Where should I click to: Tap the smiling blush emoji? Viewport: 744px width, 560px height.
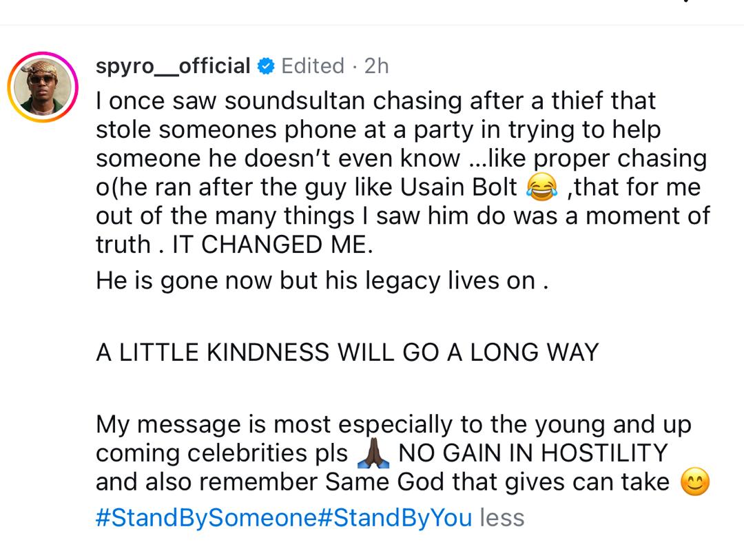[694, 482]
